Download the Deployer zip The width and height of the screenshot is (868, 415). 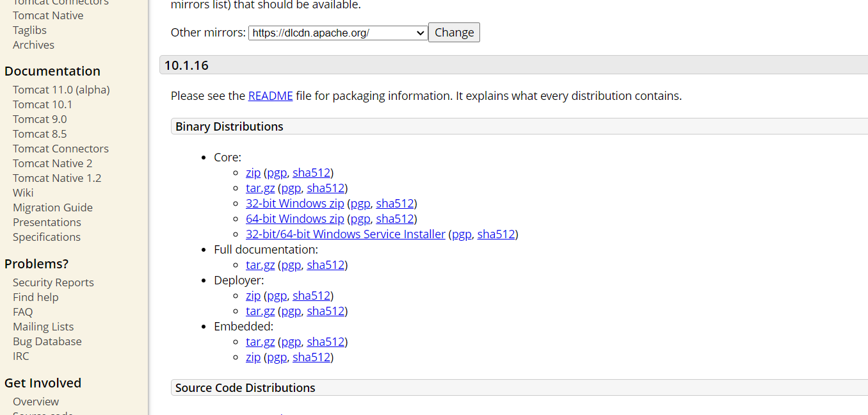click(x=253, y=296)
